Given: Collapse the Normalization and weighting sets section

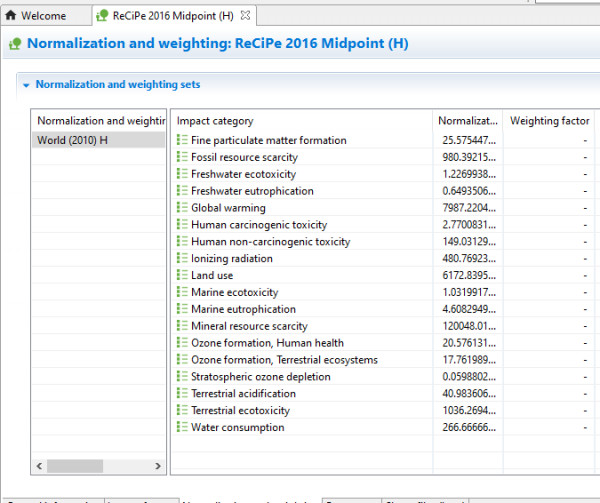Looking at the screenshot, I should coord(26,85).
